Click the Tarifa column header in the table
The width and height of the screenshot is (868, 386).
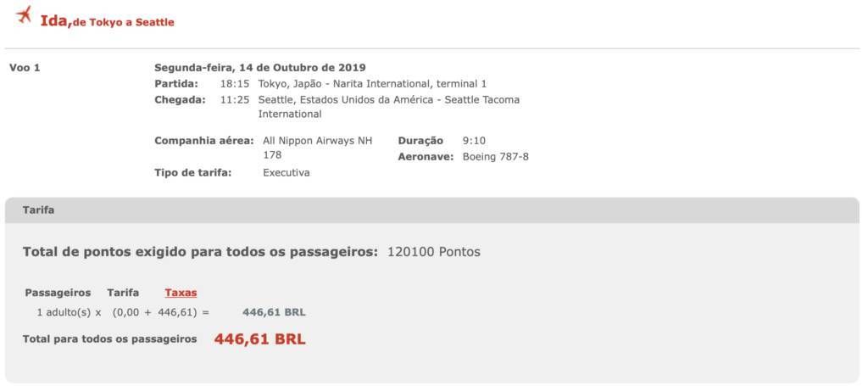click(123, 293)
